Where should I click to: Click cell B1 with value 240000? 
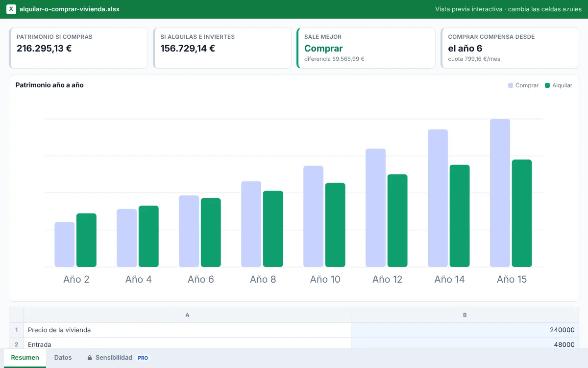[x=465, y=330]
